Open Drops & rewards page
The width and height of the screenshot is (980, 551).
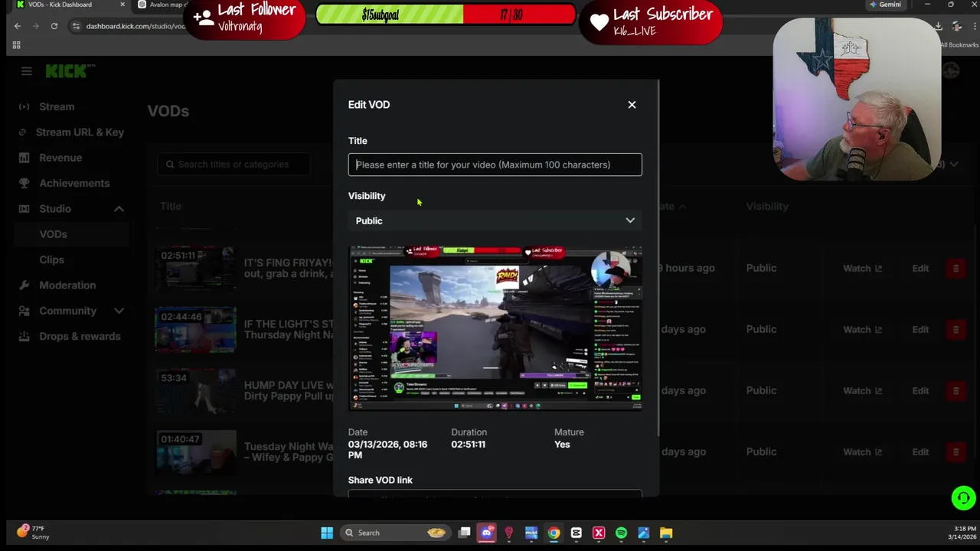[x=80, y=336]
